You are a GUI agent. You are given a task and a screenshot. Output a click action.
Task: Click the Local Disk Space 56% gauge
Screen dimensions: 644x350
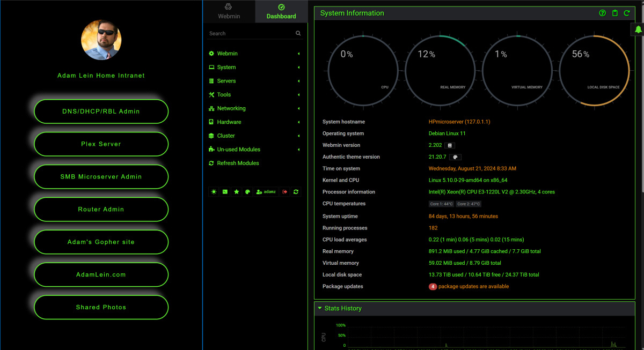click(595, 70)
